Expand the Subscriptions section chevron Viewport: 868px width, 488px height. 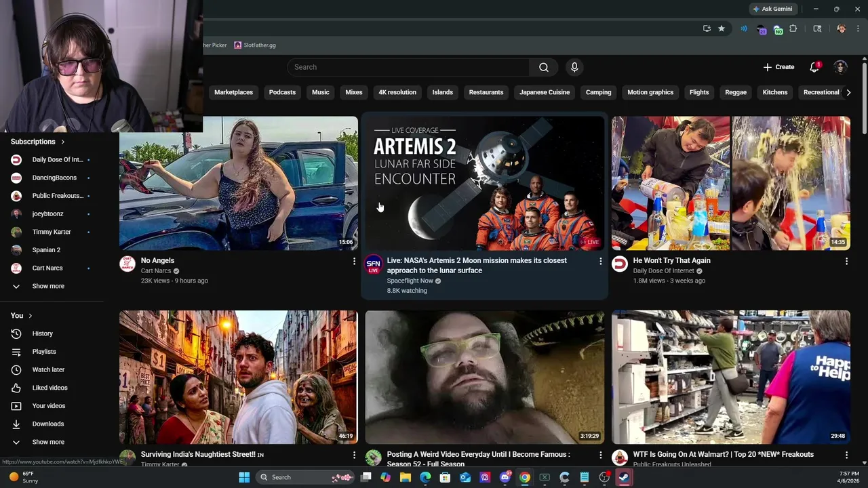point(63,142)
